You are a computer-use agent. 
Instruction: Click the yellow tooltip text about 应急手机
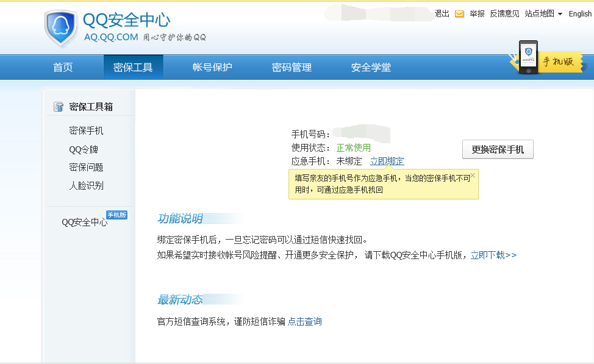[382, 184]
